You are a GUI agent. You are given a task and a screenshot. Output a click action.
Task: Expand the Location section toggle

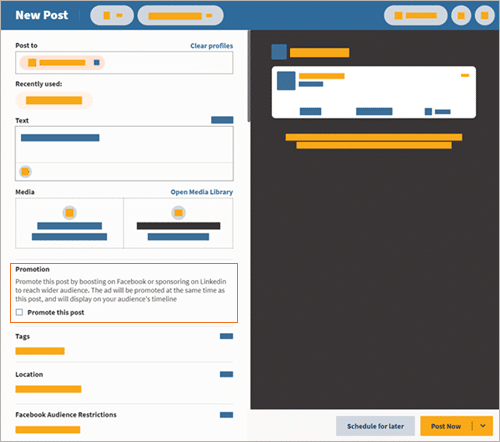point(226,374)
